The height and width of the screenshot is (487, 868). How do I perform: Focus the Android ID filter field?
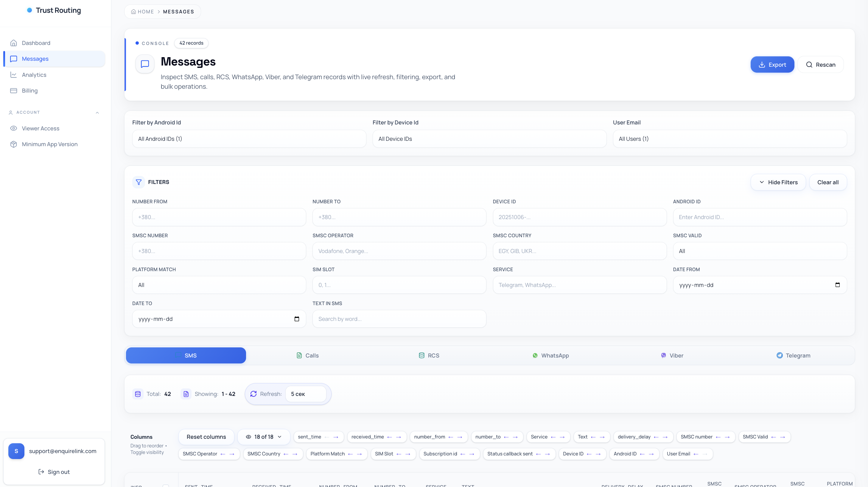pos(760,217)
